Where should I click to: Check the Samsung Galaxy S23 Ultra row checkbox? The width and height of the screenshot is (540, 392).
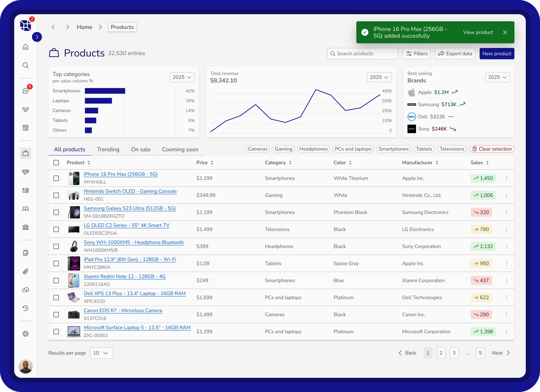(56, 212)
